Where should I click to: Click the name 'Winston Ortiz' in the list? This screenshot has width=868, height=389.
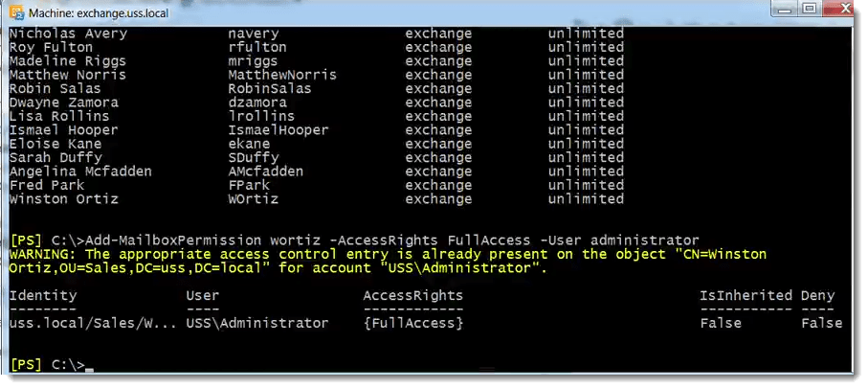pyautogui.click(x=64, y=199)
